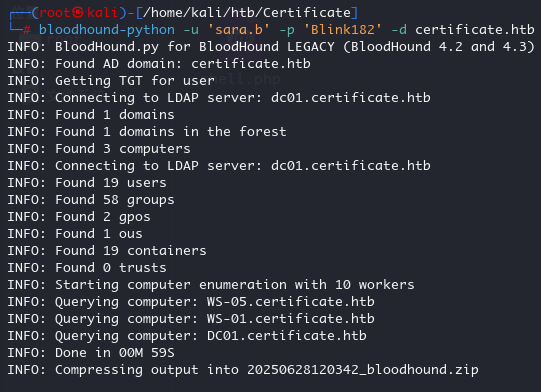Click WS-01.certificate.htb hostname
Screen dimensions: 541x392
(291, 319)
